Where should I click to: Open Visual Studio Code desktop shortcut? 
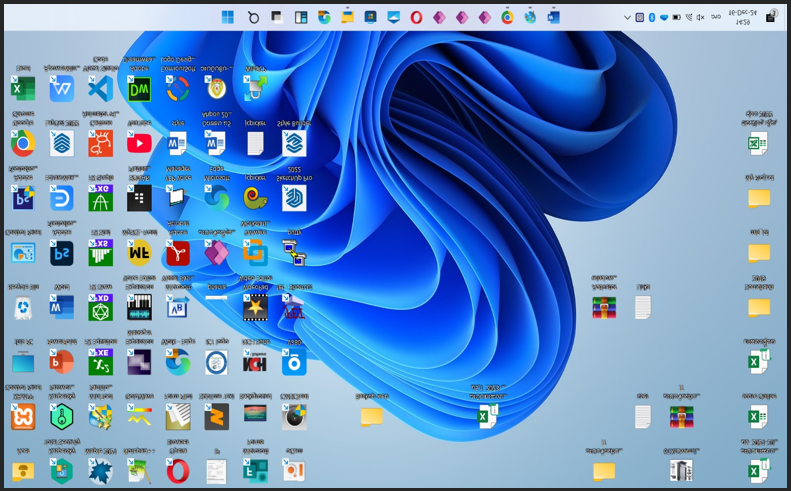pos(100,89)
